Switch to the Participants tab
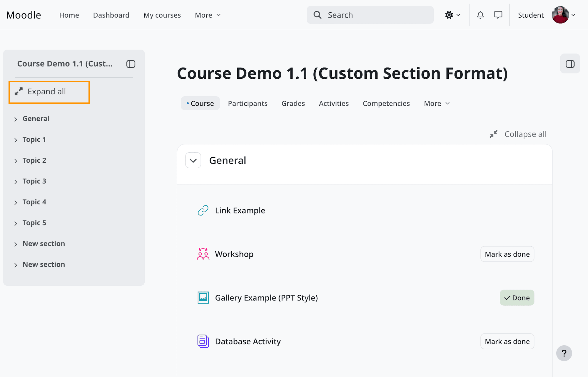588x377 pixels. [x=248, y=103]
